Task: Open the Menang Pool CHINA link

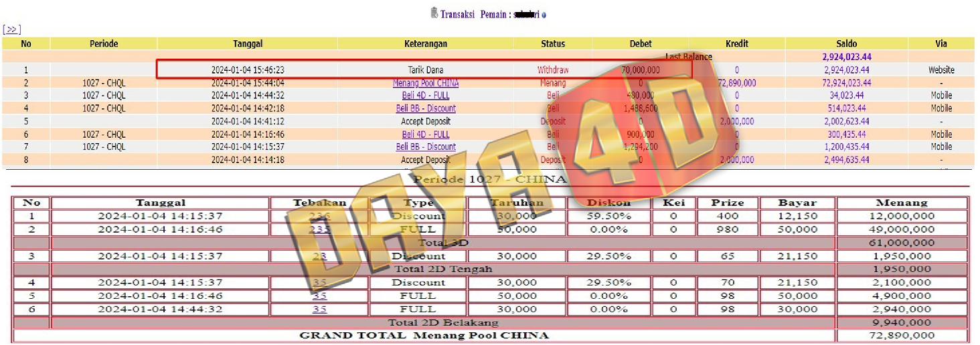Action: [426, 83]
